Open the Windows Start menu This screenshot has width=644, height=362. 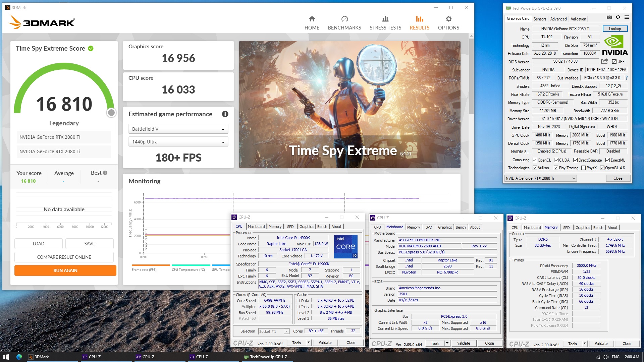(x=6, y=357)
